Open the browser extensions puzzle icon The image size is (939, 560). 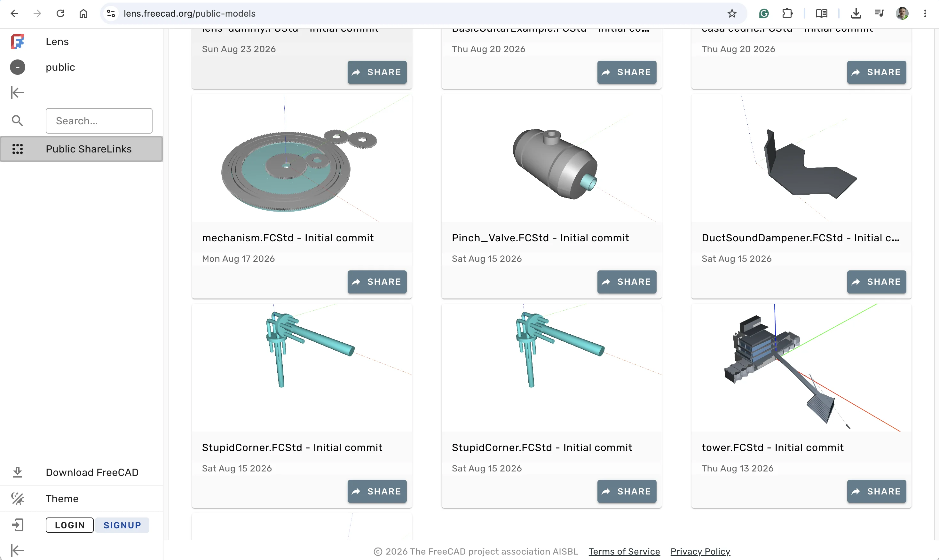click(x=787, y=14)
